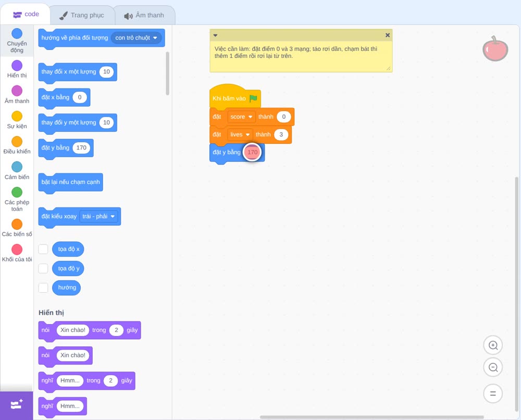The image size is (521, 420).
Task: Click the block palette vertical scrollbar
Action: 167,73
